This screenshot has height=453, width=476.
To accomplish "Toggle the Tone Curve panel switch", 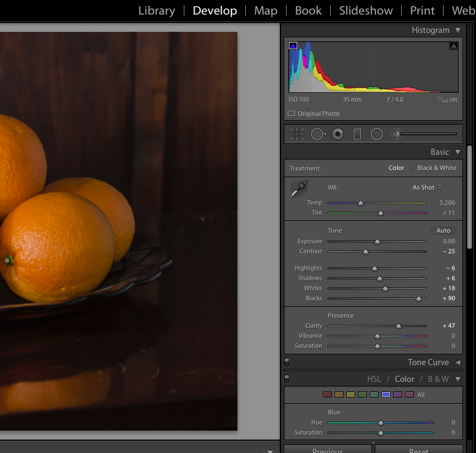I will 287,362.
